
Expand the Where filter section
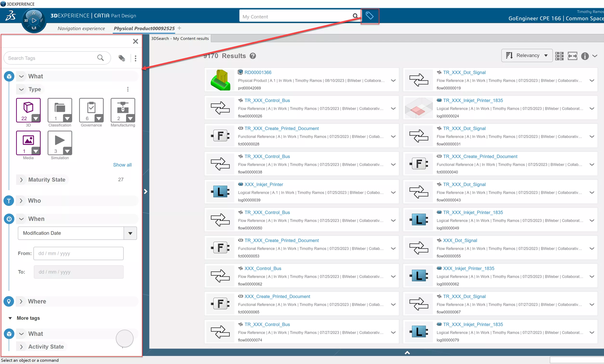click(22, 301)
